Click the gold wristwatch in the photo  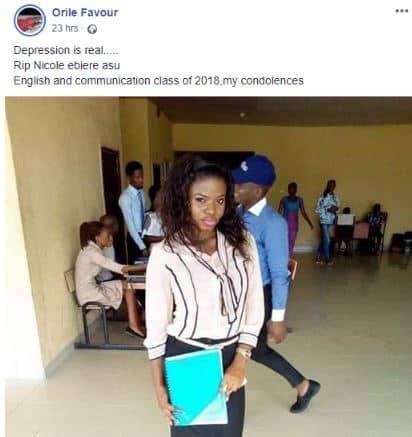point(244,353)
